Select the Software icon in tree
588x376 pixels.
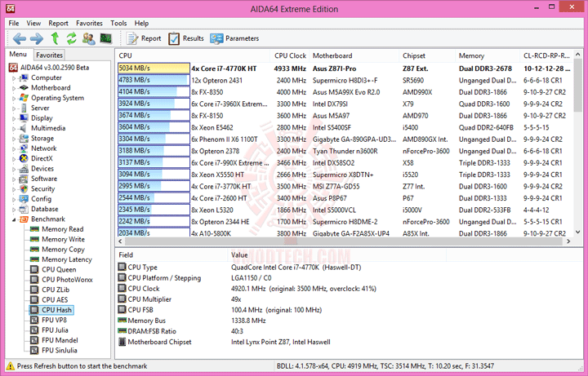pos(24,179)
